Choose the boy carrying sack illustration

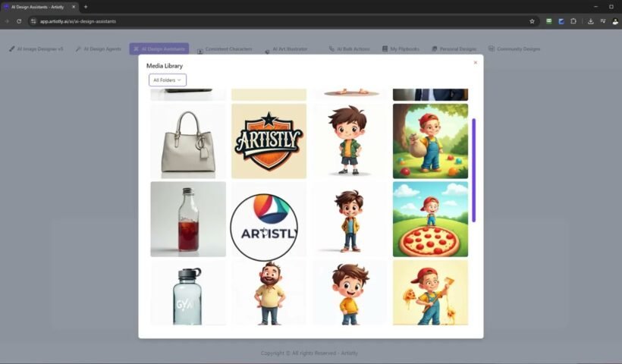(430, 141)
